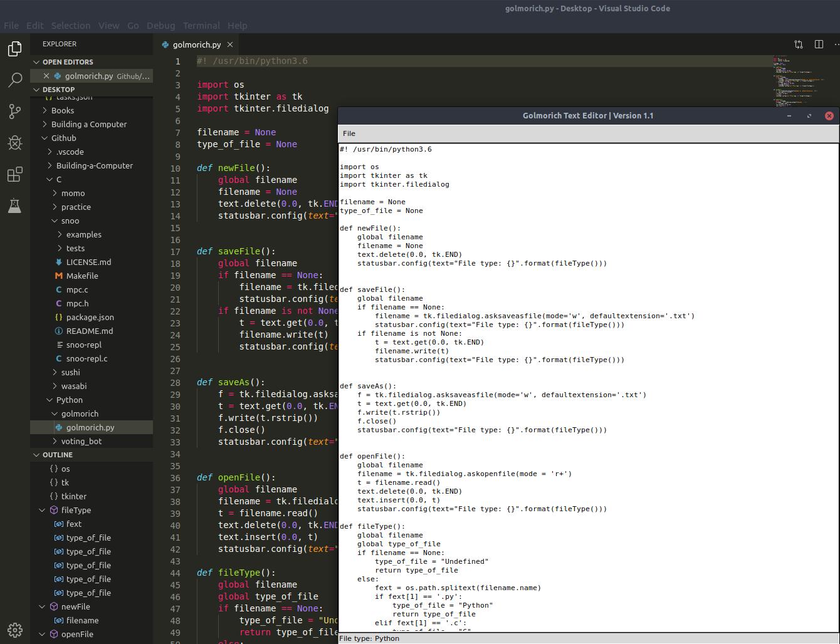Open the Manage settings gear
Viewport: 840px width, 644px height.
(14, 631)
